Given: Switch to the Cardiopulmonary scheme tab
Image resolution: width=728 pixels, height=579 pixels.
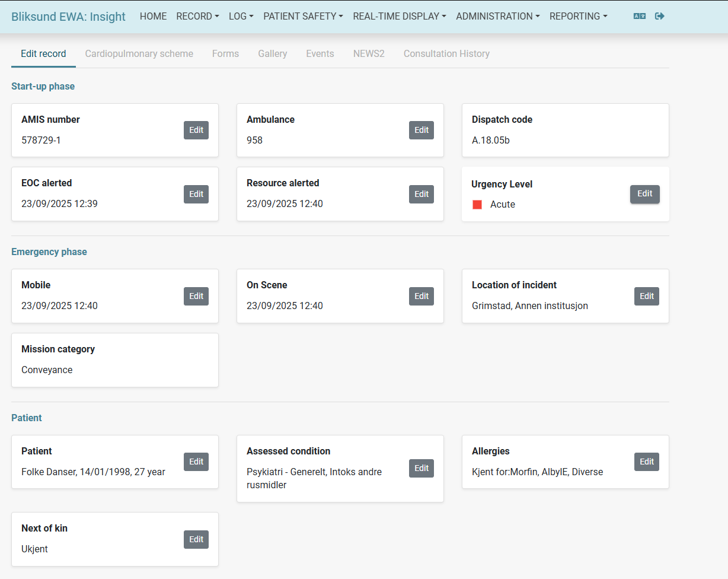Looking at the screenshot, I should click(139, 53).
